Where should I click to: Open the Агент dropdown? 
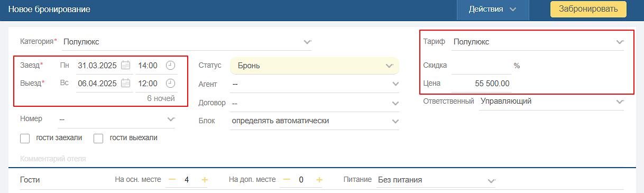click(x=315, y=84)
